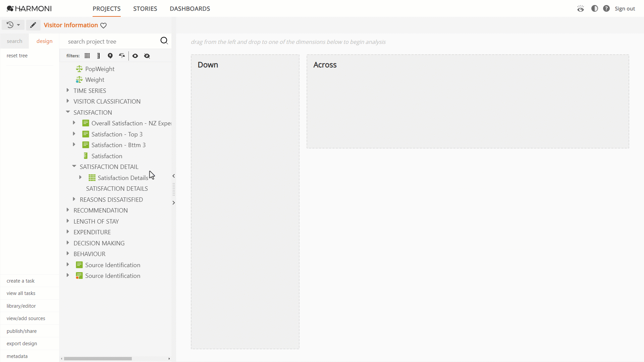
Task: Toggle the grid filter icon
Action: [x=87, y=56]
